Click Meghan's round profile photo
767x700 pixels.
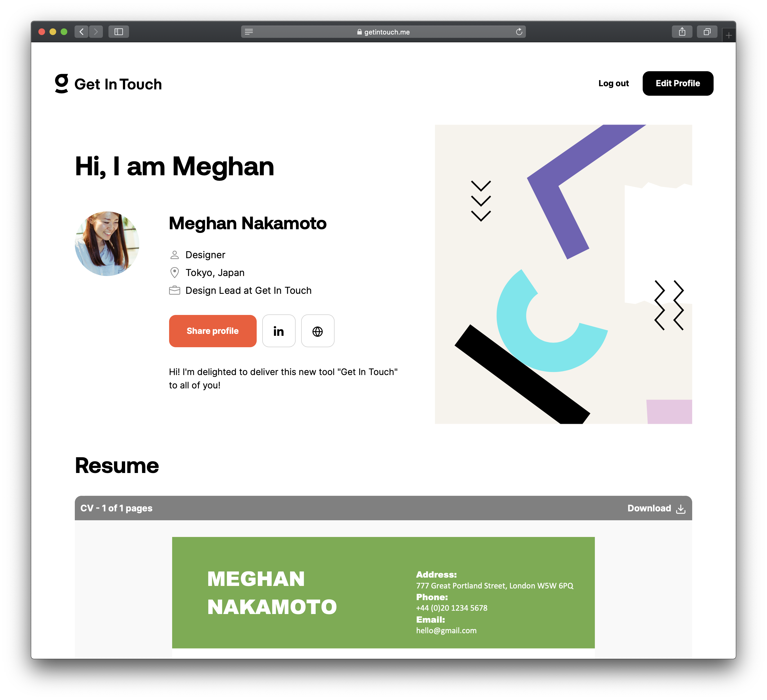107,244
